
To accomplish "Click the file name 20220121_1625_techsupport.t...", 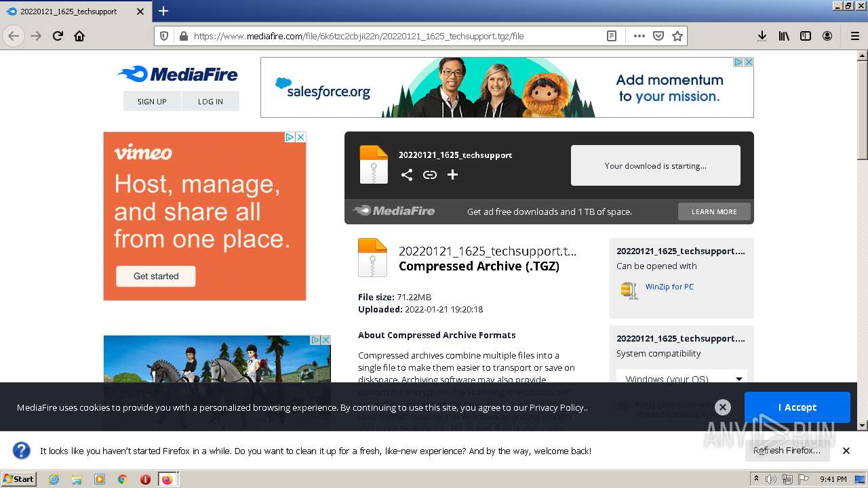I will [x=488, y=251].
